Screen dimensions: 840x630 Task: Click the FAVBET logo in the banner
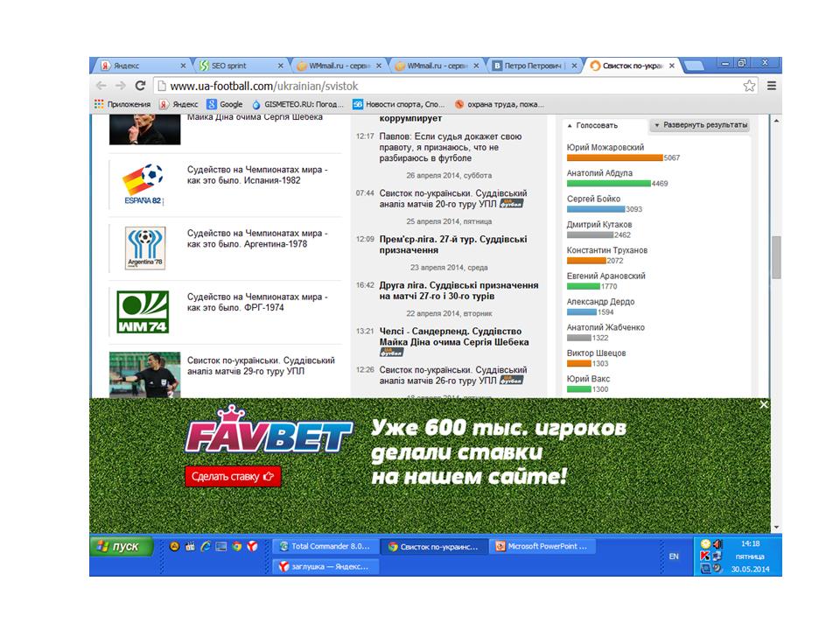268,431
